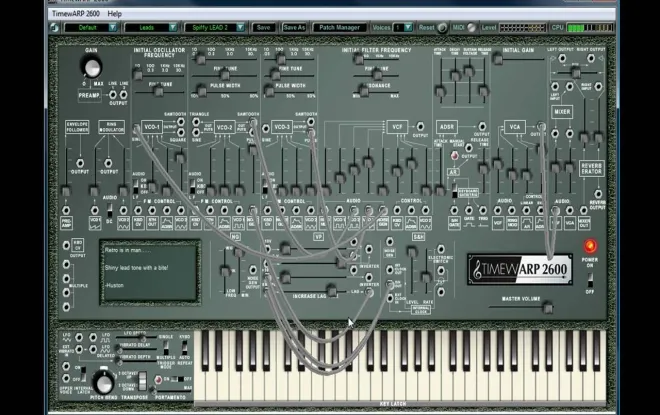660x415 pixels.
Task: Click the Master Volume slider handle
Action: tap(548, 308)
